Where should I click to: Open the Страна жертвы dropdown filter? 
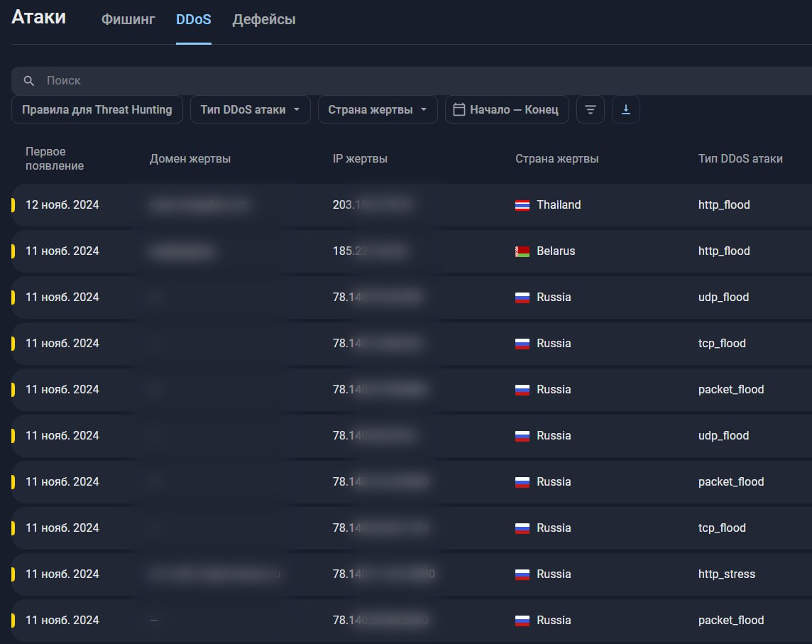[377, 109]
